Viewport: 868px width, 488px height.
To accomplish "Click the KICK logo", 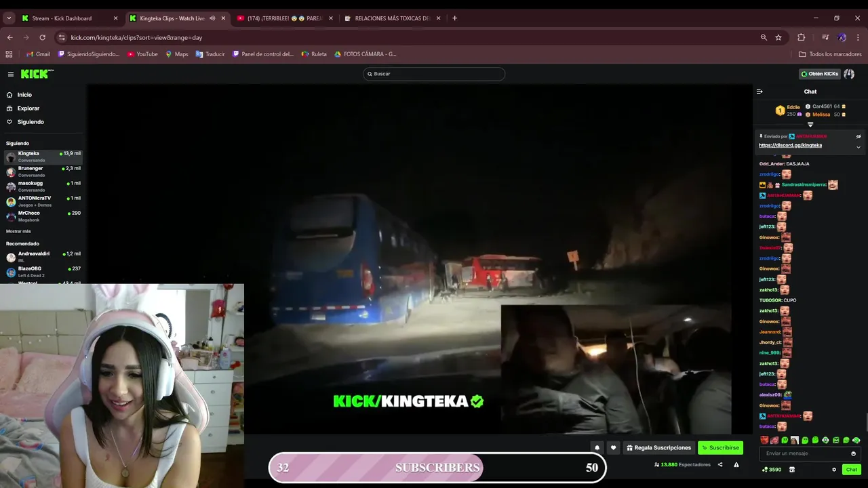I will click(37, 74).
